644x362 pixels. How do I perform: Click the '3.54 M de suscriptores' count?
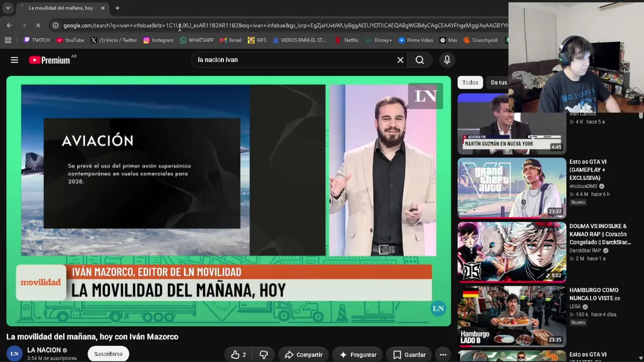click(x=52, y=358)
